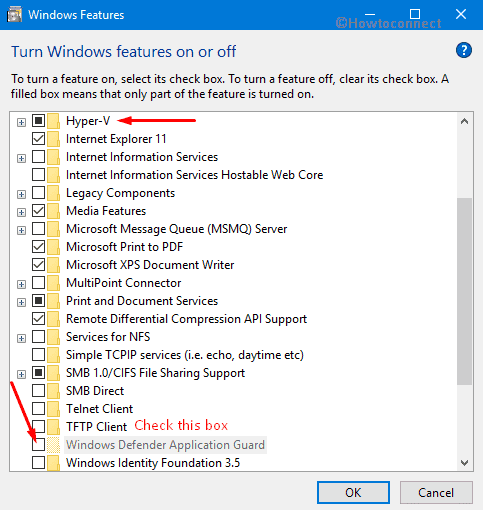Screen dimensions: 483x510
Task: Click the vertical scrollbar thumb
Action: click(464, 291)
